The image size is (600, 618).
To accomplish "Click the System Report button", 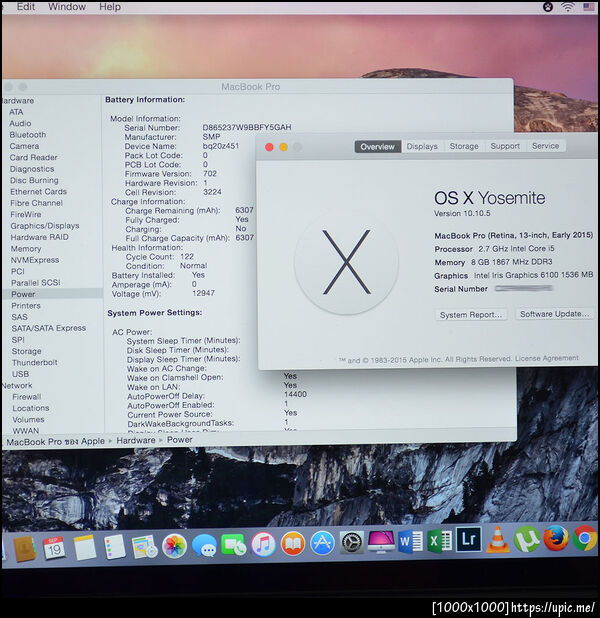I will coord(470,315).
